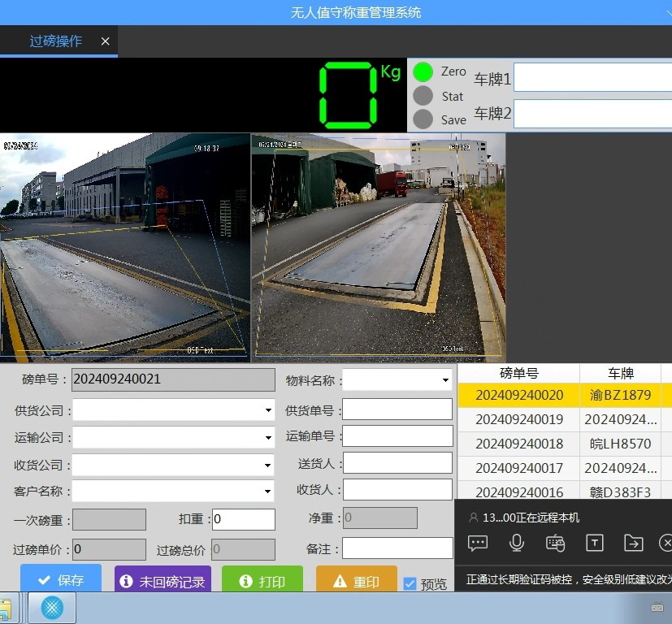Screen dimensions: 672x624
Task: Click the green Zero indicator light
Action: (x=423, y=71)
